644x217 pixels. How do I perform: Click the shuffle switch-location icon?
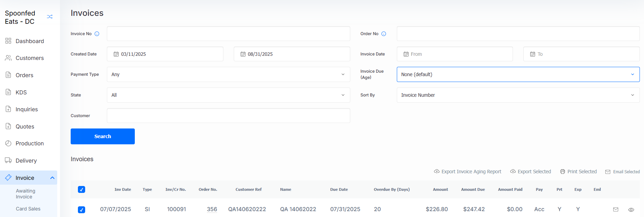tap(50, 17)
